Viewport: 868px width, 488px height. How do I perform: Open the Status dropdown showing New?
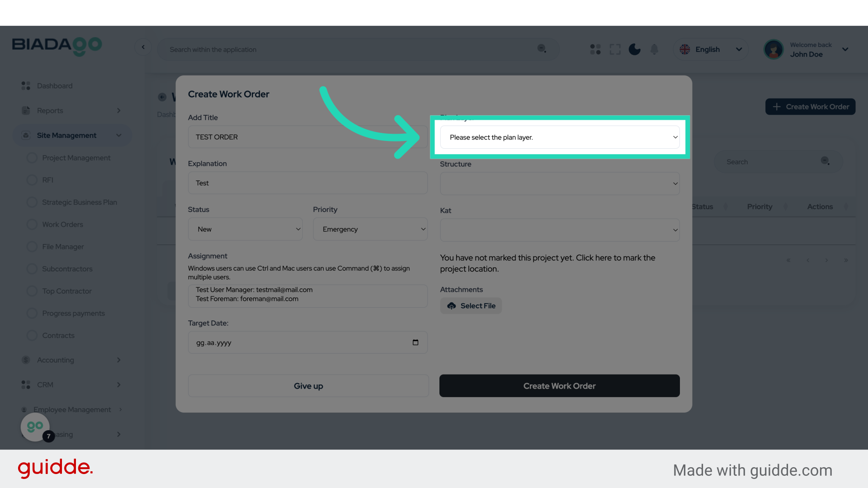245,229
